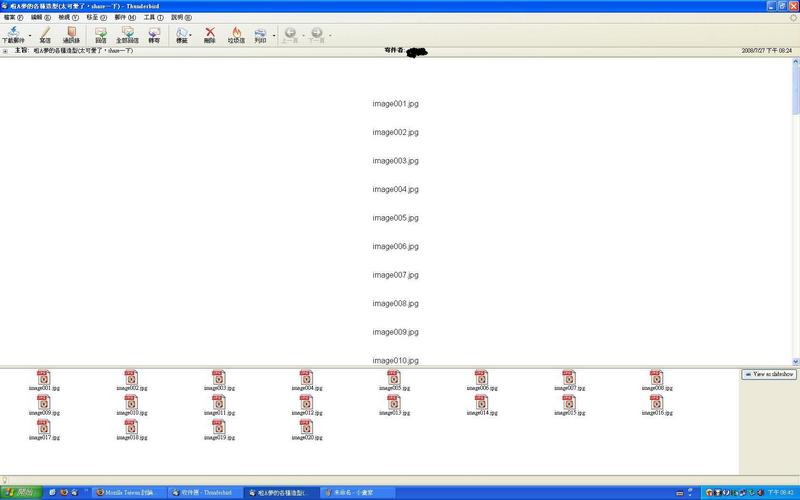
Task: Click image002.jpg text in message body
Action: (395, 132)
